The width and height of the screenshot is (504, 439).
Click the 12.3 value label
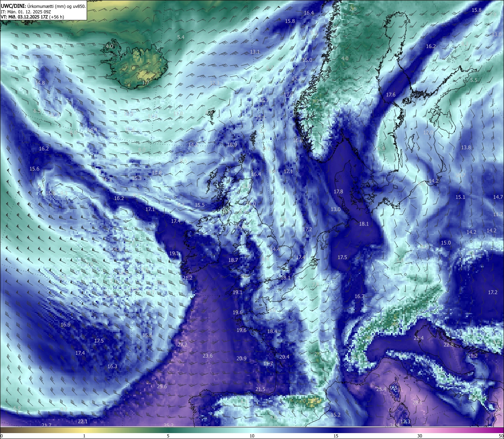click(405, 421)
